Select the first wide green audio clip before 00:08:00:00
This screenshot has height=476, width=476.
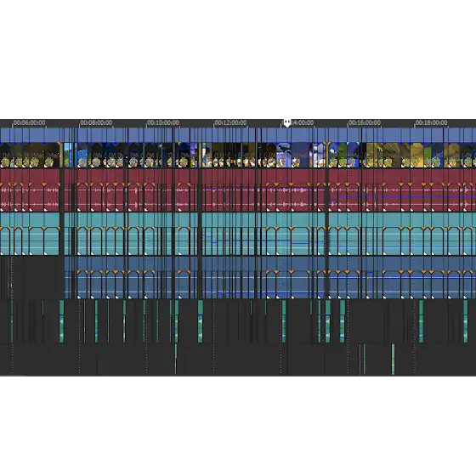coord(61,321)
